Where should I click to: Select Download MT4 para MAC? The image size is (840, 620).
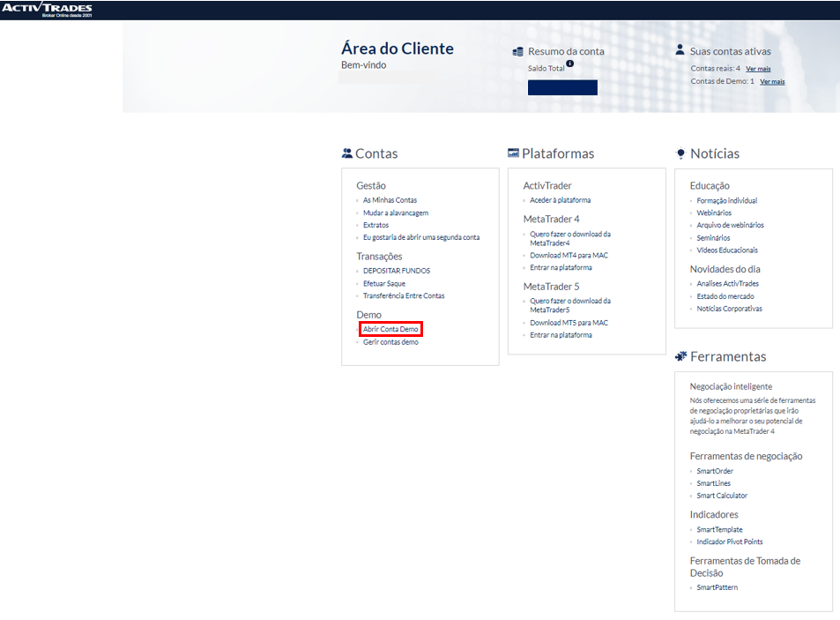[569, 256]
